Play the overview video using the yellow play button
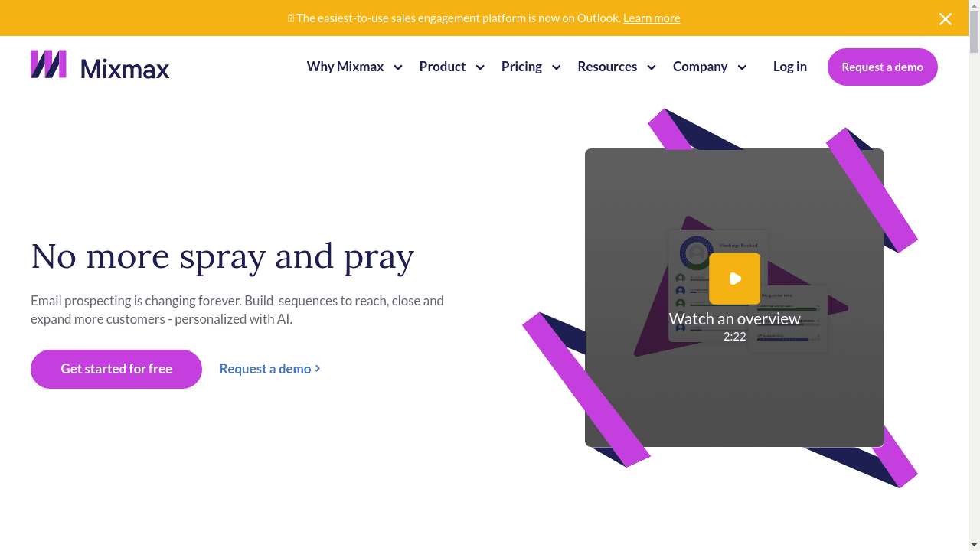 pyautogui.click(x=734, y=279)
